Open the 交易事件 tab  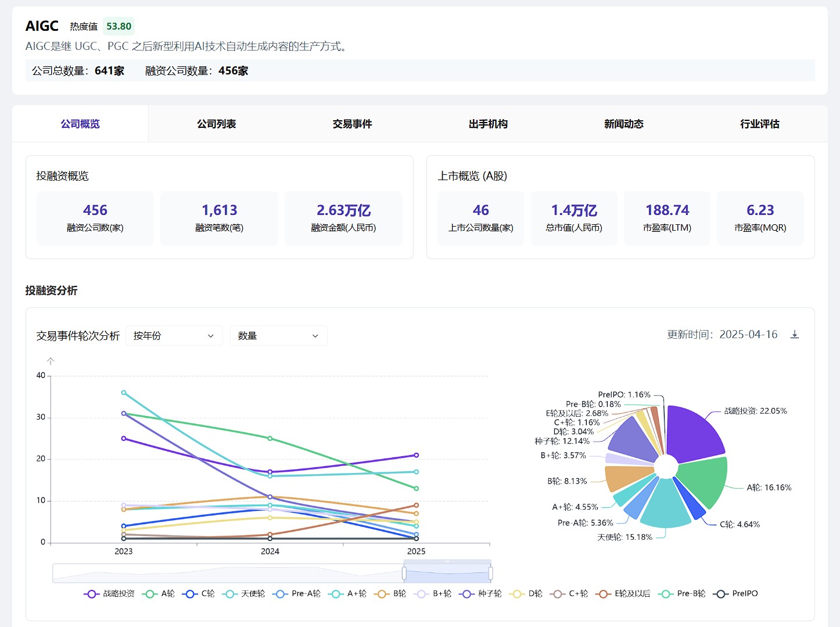point(352,124)
